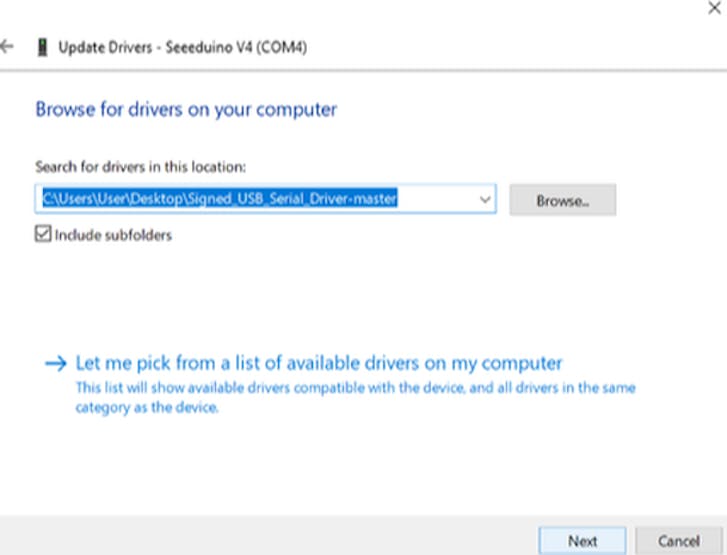This screenshot has width=727, height=555.
Task: Go back with the left arrow icon
Action: [7, 46]
